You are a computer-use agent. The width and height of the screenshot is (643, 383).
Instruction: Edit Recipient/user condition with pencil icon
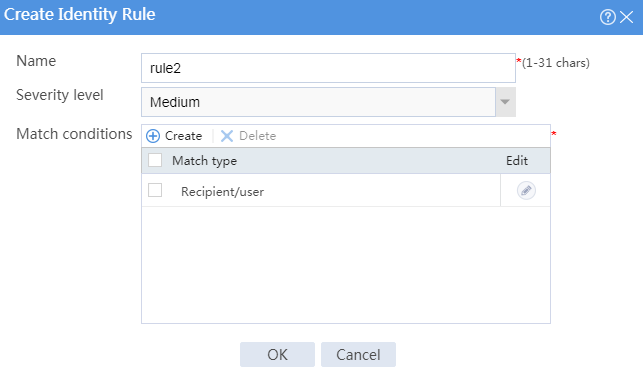(x=526, y=191)
